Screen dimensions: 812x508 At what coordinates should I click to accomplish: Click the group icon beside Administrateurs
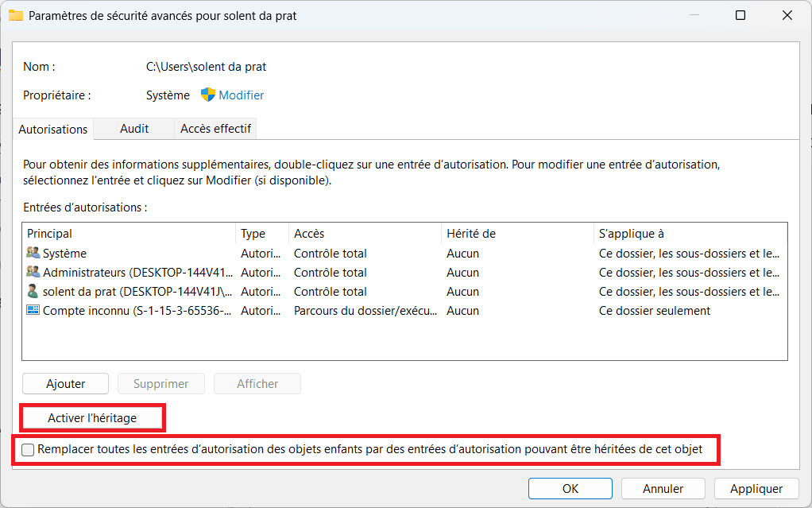click(33, 272)
